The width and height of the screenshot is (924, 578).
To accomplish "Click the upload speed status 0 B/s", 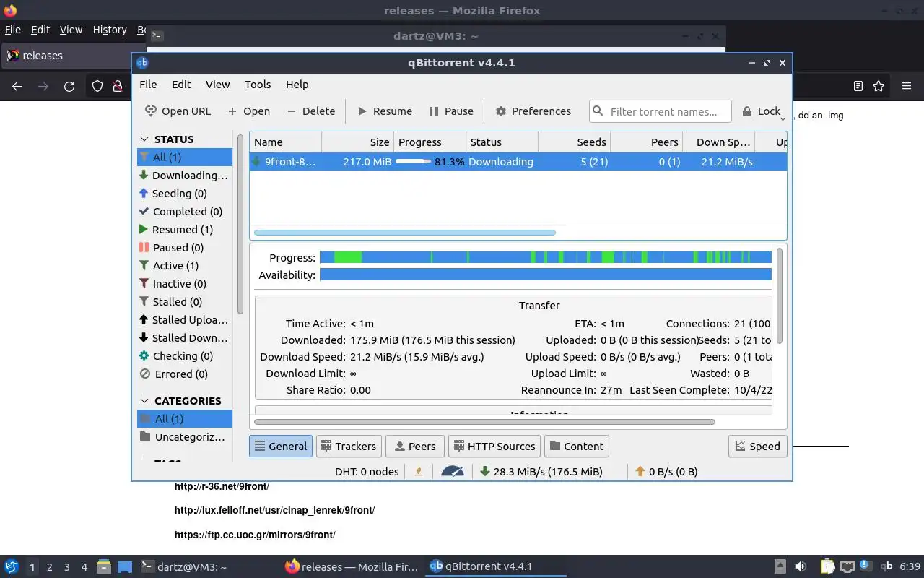I will (x=666, y=471).
